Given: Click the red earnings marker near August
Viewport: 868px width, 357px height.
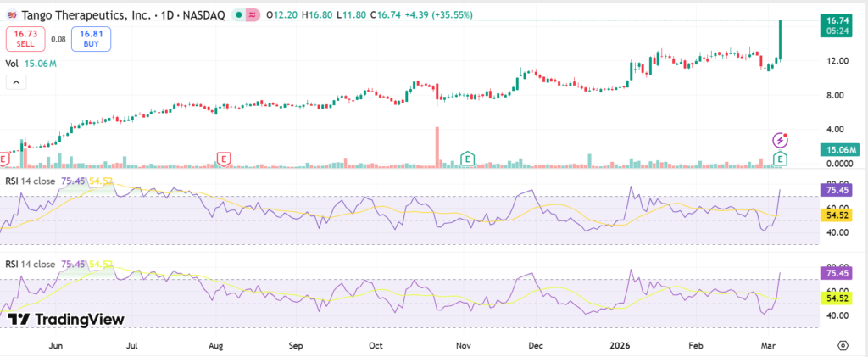Looking at the screenshot, I should pyautogui.click(x=224, y=159).
